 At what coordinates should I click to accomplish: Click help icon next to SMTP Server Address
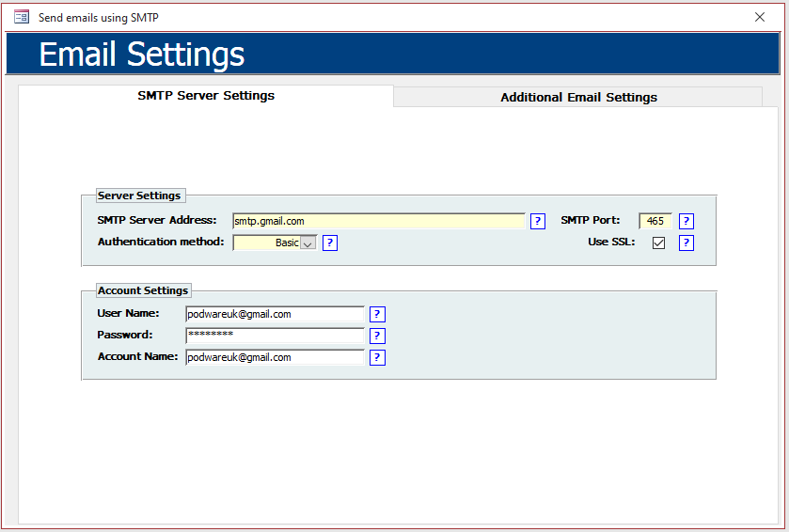coord(538,222)
